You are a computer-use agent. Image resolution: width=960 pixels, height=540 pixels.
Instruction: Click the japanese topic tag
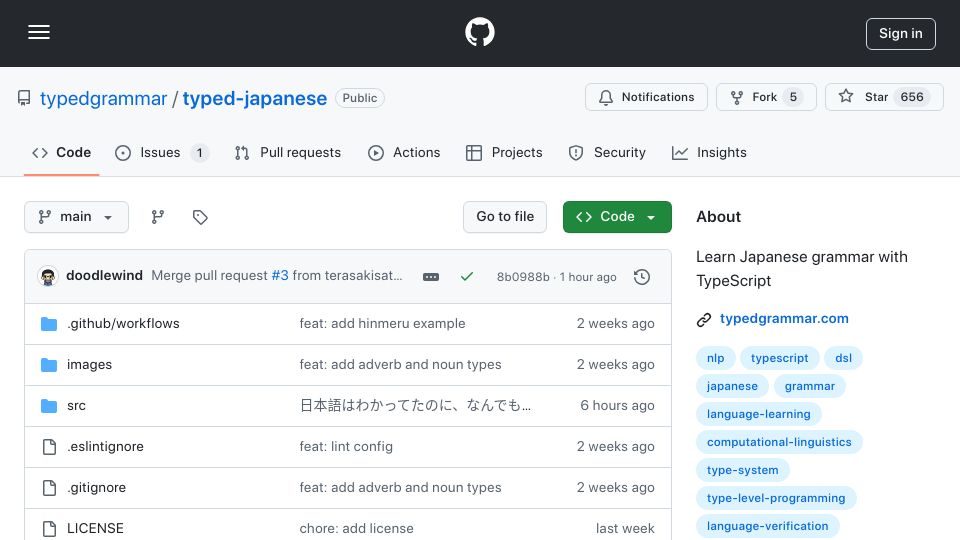click(732, 386)
